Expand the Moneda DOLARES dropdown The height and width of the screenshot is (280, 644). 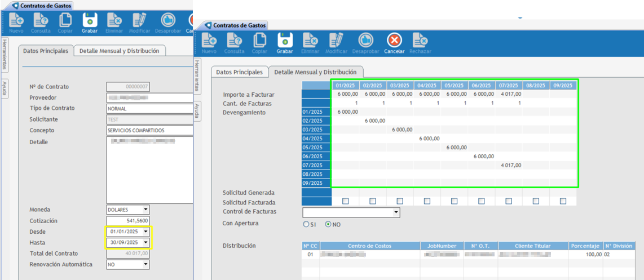pos(145,210)
